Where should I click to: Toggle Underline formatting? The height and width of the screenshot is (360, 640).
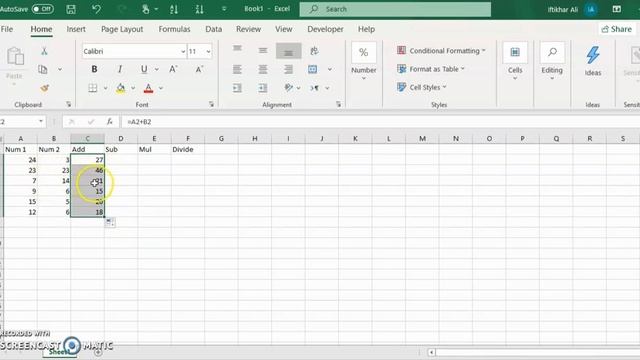click(x=144, y=69)
